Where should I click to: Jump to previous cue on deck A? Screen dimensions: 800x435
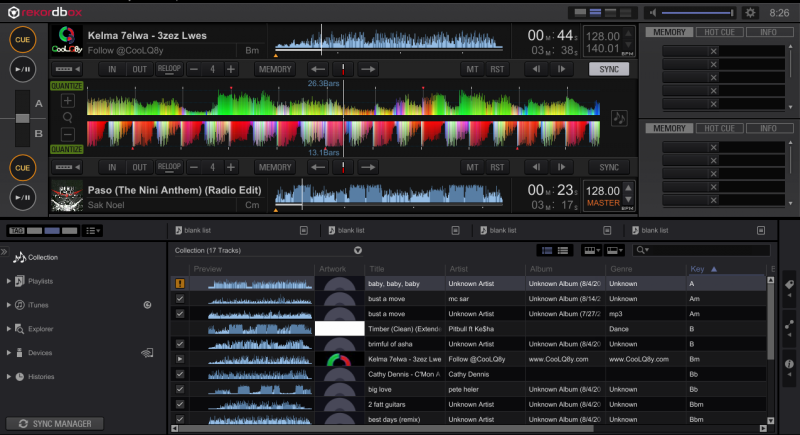pyautogui.click(x=318, y=69)
